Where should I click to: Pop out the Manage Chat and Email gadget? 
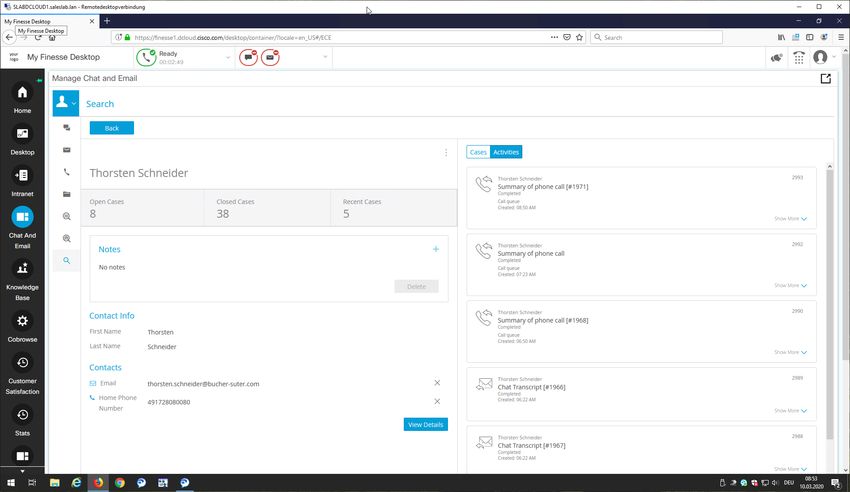pyautogui.click(x=826, y=79)
